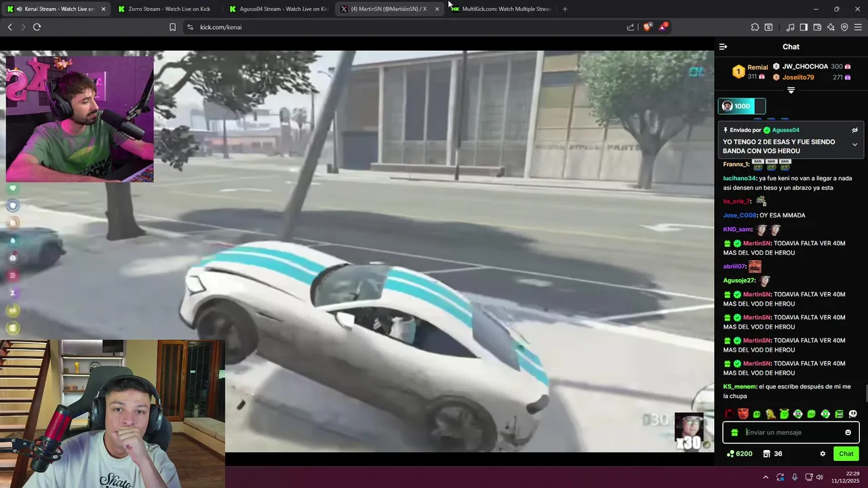The height and width of the screenshot is (488, 868).
Task: Click the microphone icon in system tray
Action: click(795, 477)
